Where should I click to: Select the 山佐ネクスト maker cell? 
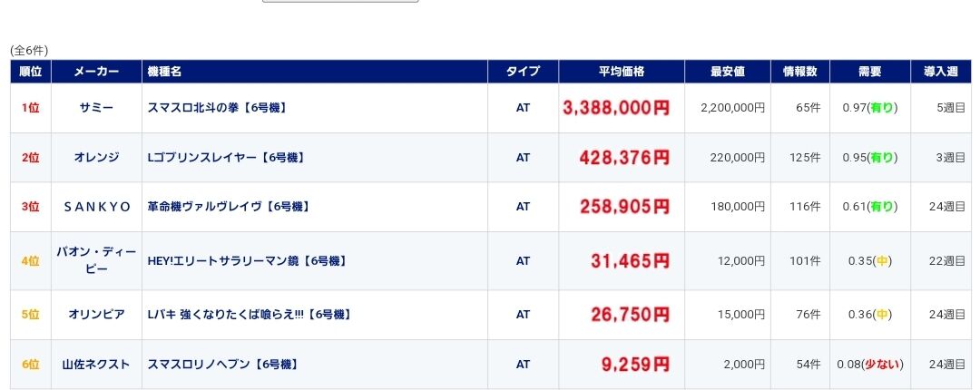click(x=97, y=364)
